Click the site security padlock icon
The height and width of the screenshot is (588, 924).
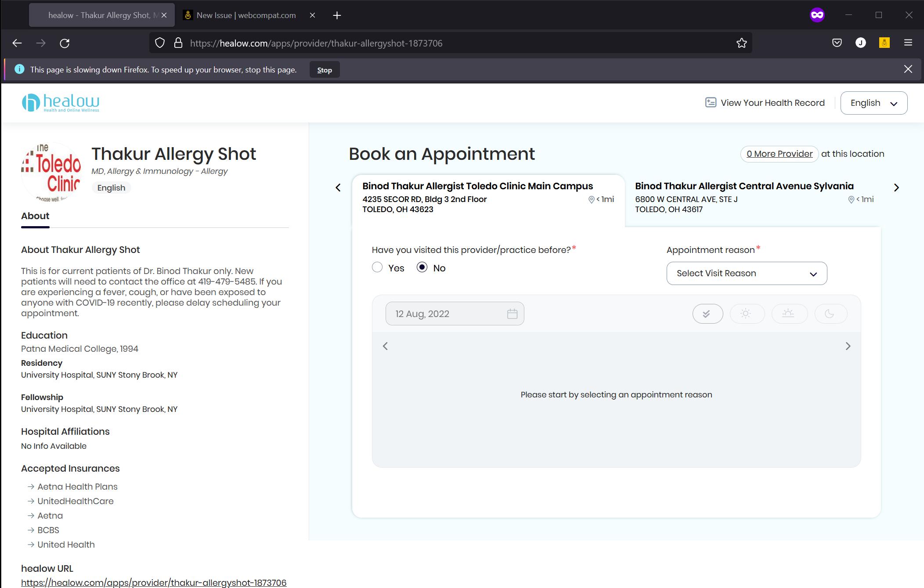178,43
